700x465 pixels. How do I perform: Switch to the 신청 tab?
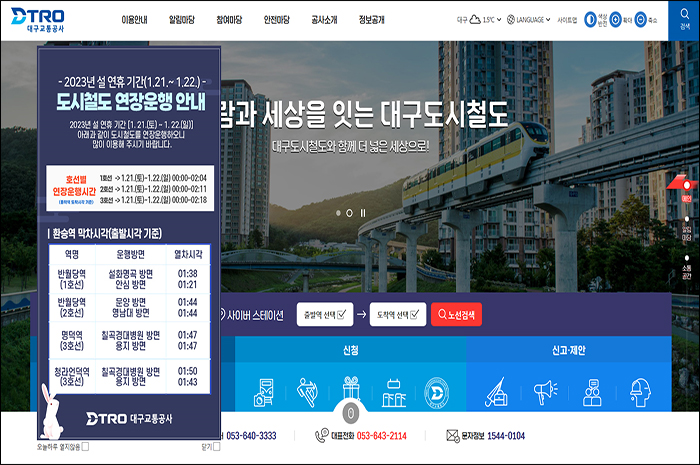[351, 350]
